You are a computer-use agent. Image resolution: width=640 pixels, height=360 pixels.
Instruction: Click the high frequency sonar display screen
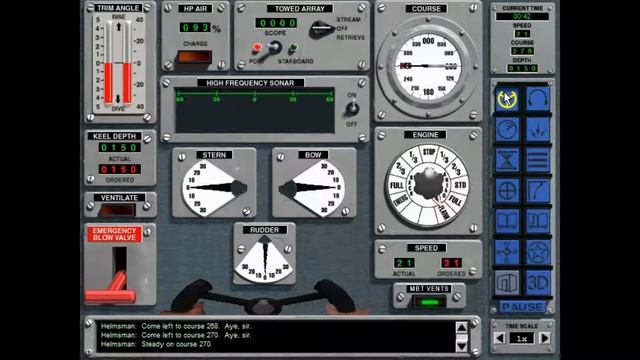click(255, 110)
